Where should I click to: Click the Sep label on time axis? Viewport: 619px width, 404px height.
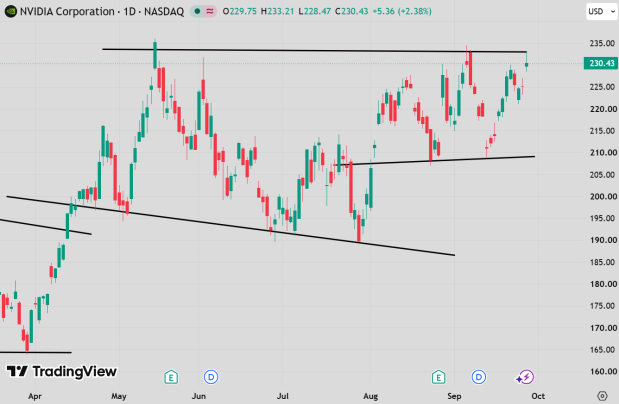[454, 396]
